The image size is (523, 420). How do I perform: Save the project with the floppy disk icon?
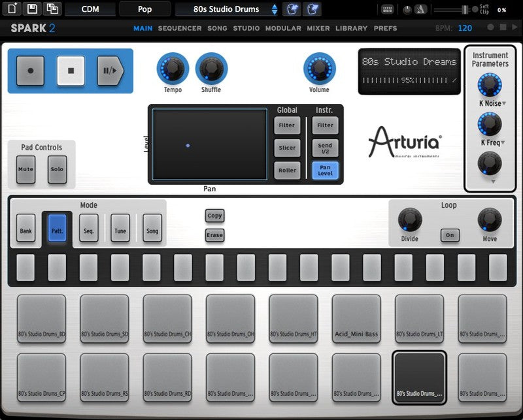pos(32,8)
